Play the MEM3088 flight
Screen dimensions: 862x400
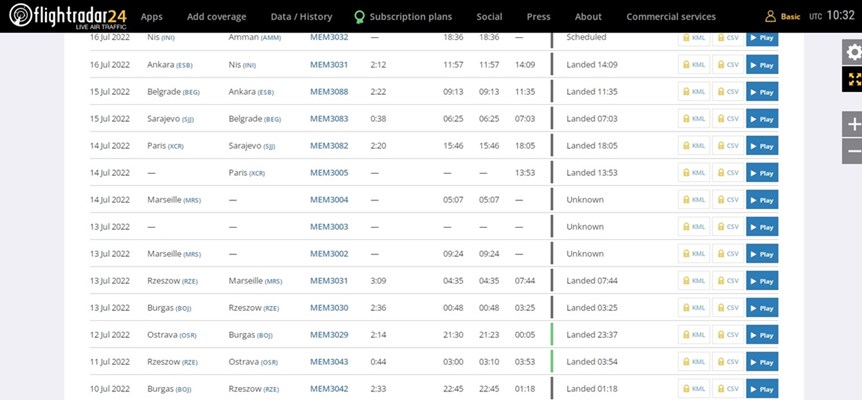762,92
